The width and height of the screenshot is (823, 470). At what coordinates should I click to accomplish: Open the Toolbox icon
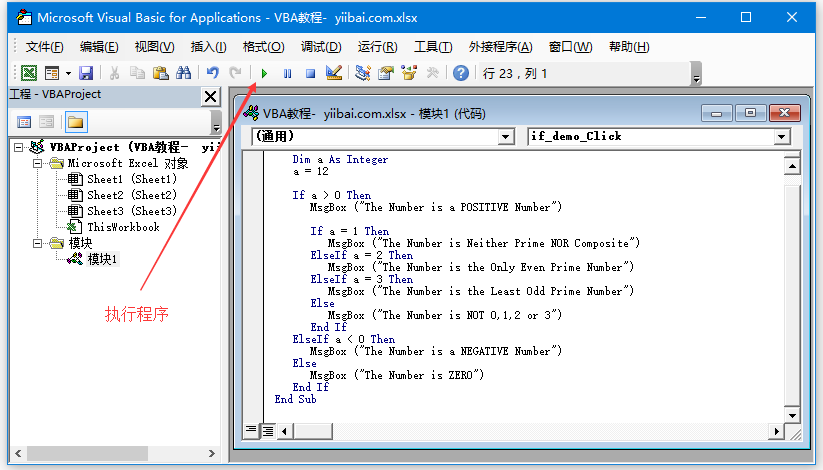tap(432, 73)
